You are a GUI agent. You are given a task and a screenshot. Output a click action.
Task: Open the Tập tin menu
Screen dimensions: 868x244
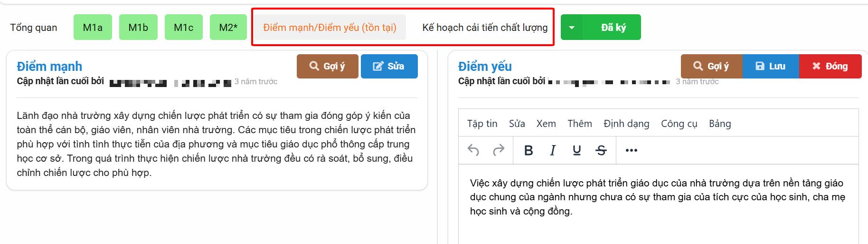pyautogui.click(x=482, y=124)
